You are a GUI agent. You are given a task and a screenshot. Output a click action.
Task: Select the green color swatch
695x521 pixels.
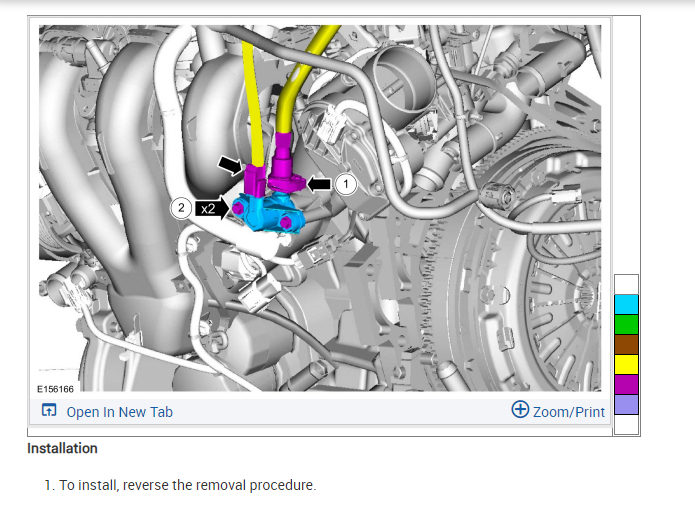pyautogui.click(x=626, y=325)
